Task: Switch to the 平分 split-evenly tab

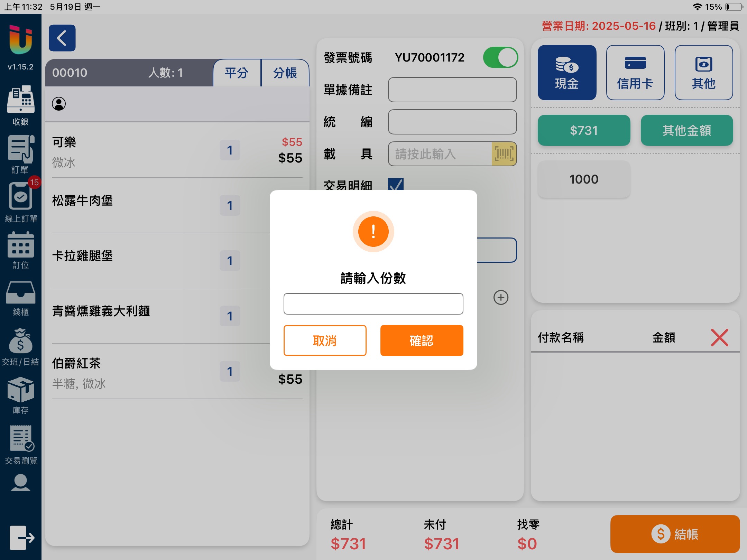Action: click(x=237, y=73)
